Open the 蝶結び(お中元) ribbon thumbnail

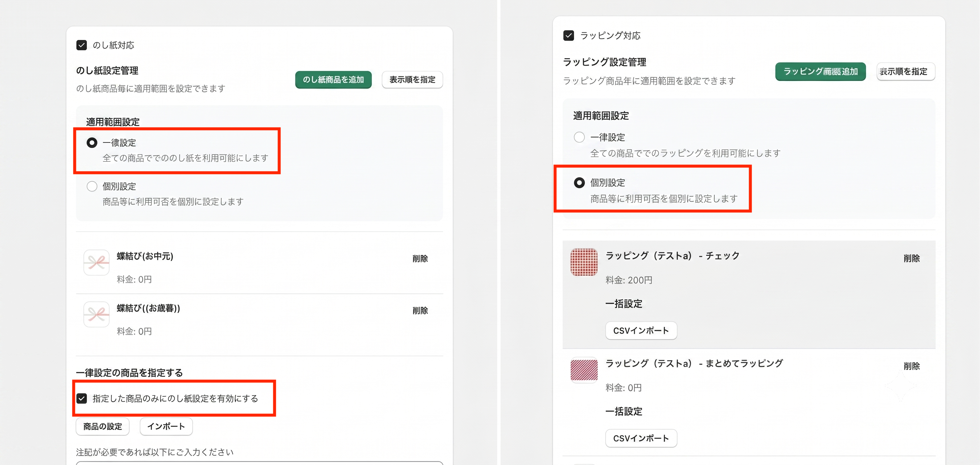tap(96, 262)
